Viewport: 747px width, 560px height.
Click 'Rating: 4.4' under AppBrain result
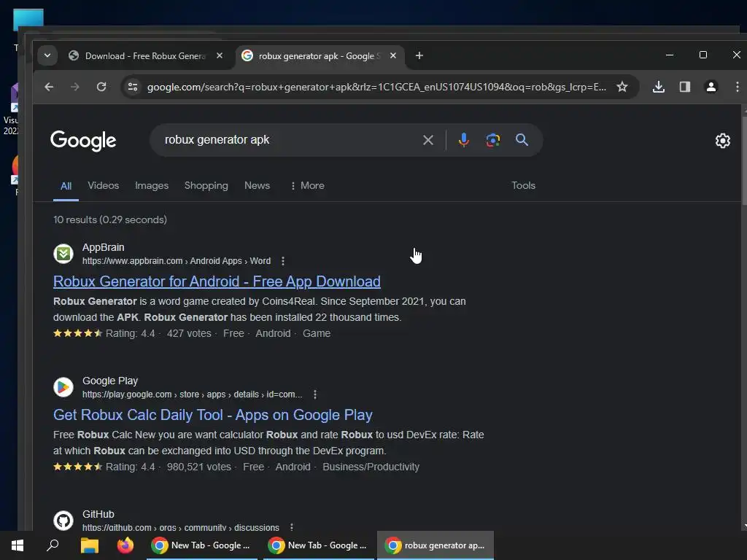pyautogui.click(x=130, y=333)
